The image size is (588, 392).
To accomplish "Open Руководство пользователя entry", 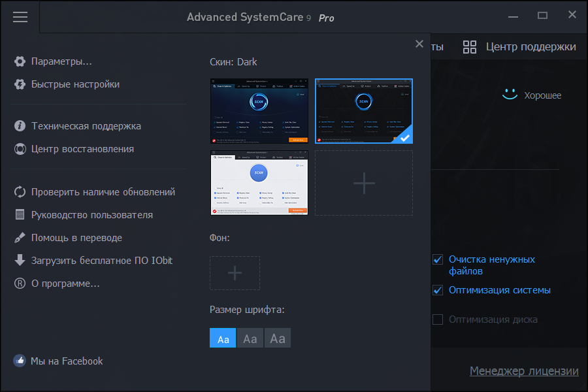I will point(92,215).
